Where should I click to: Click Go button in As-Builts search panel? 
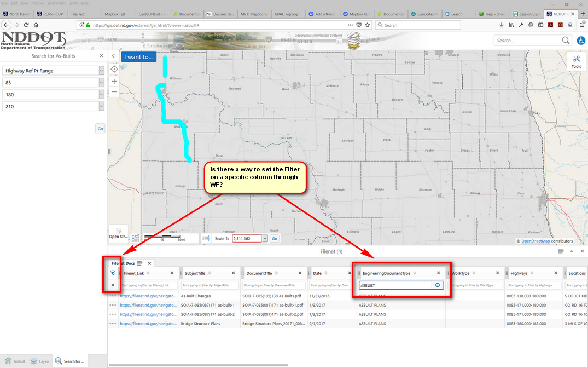point(100,129)
